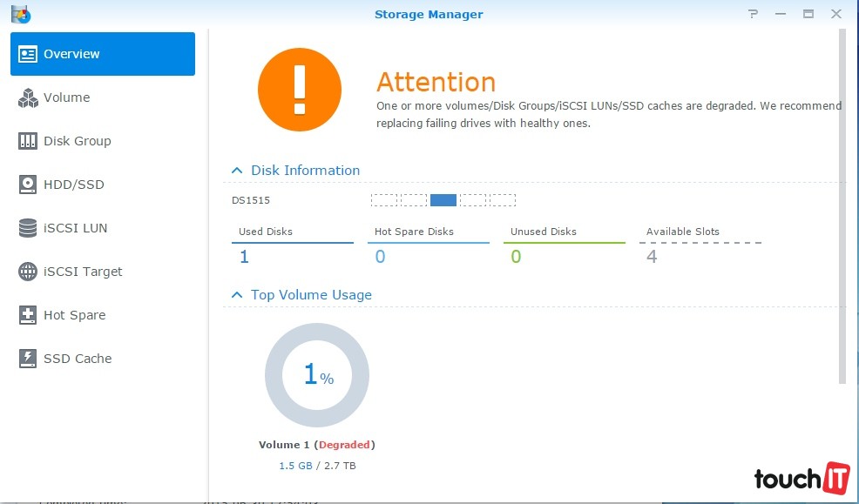Select the first empty disk slot
This screenshot has height=504, width=859.
coord(384,200)
